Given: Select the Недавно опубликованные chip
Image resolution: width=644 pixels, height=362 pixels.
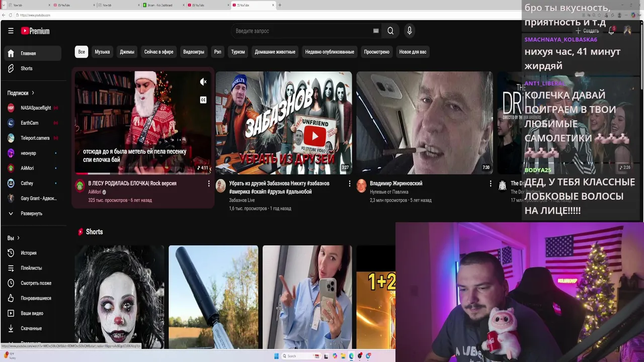Looking at the screenshot, I should (330, 52).
